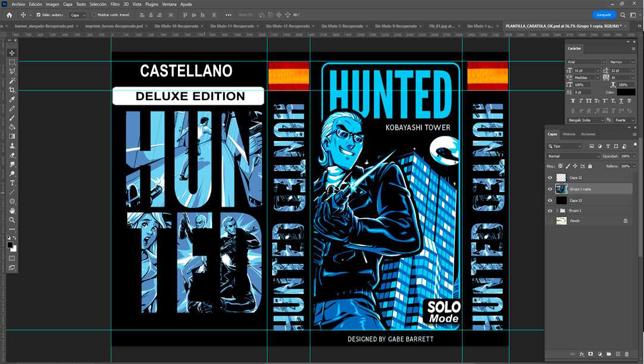Open the Arial font family dropdown

[586, 62]
